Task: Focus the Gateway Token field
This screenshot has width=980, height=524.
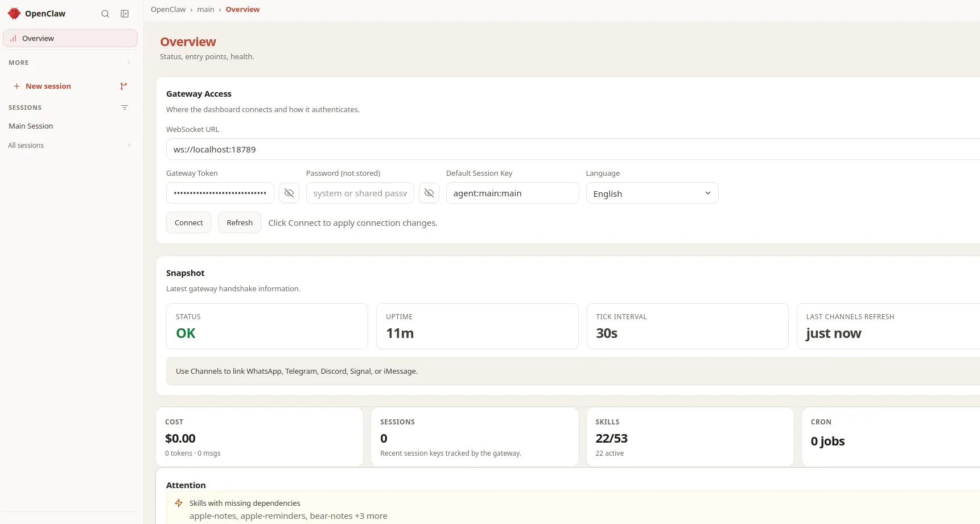Action: coord(220,193)
